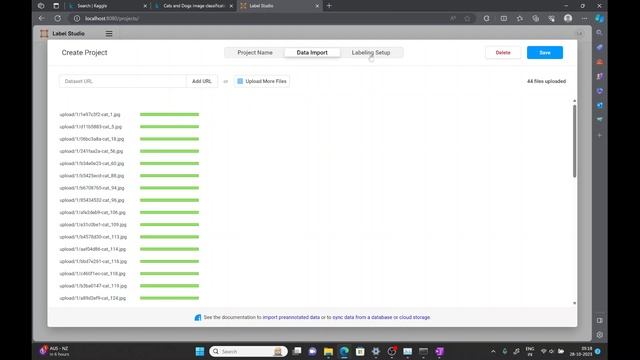Image resolution: width=640 pixels, height=360 pixels.
Task: Click the Delete project button
Action: pos(503,53)
